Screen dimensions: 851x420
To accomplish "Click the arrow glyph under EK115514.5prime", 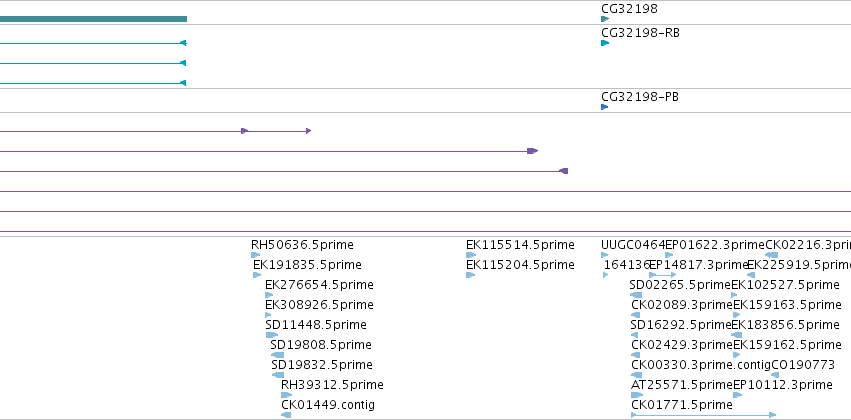I will [x=471, y=255].
